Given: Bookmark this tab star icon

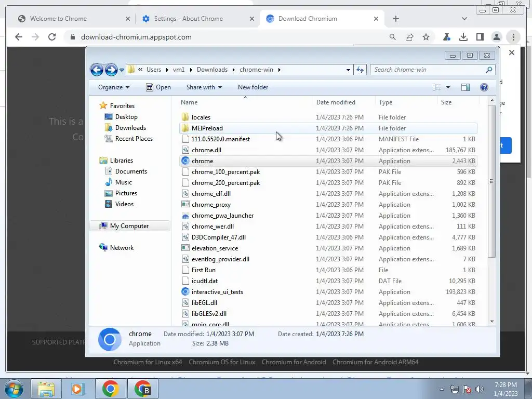Looking at the screenshot, I should point(426,37).
